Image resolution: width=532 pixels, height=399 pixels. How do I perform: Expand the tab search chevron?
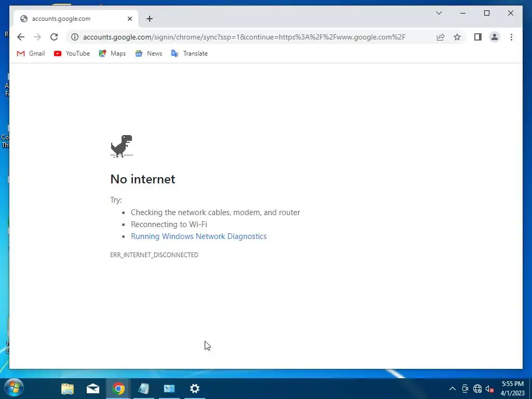point(439,13)
